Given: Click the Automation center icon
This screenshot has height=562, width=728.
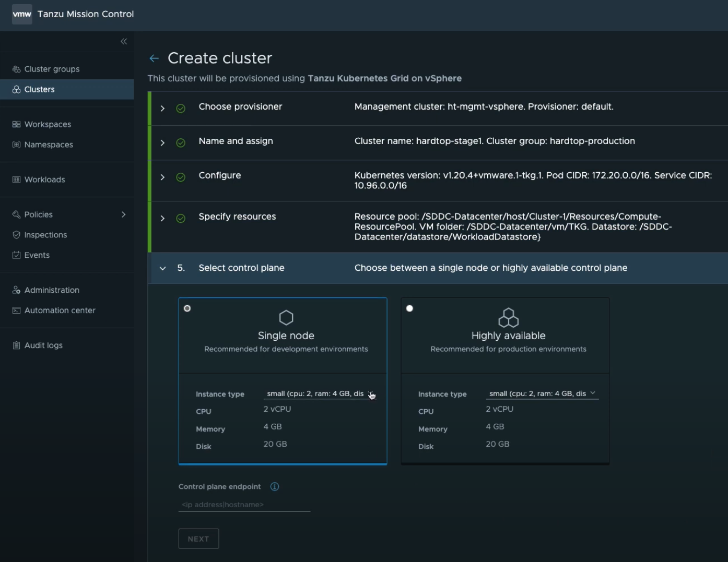Looking at the screenshot, I should (16, 310).
